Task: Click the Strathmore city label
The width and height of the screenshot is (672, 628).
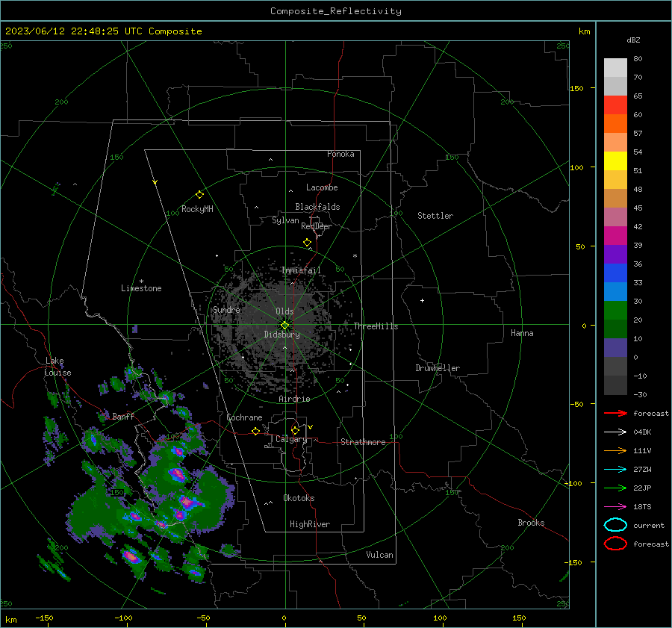Action: point(363,442)
